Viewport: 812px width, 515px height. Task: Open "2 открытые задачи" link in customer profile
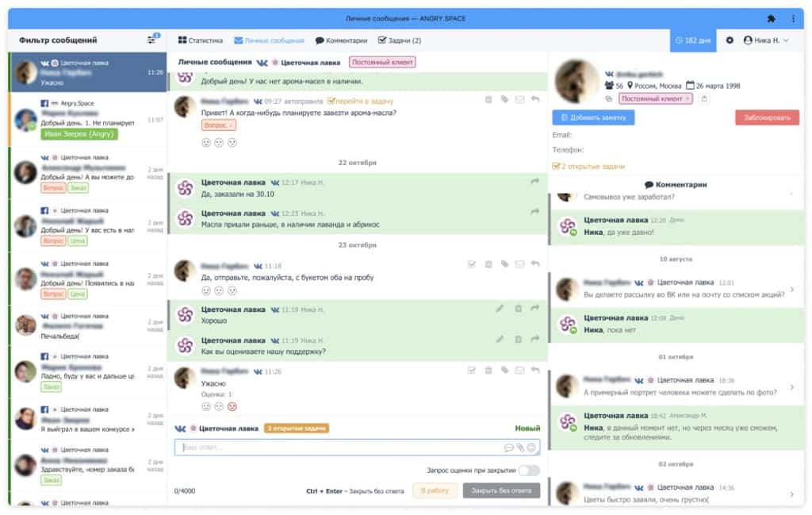(588, 167)
